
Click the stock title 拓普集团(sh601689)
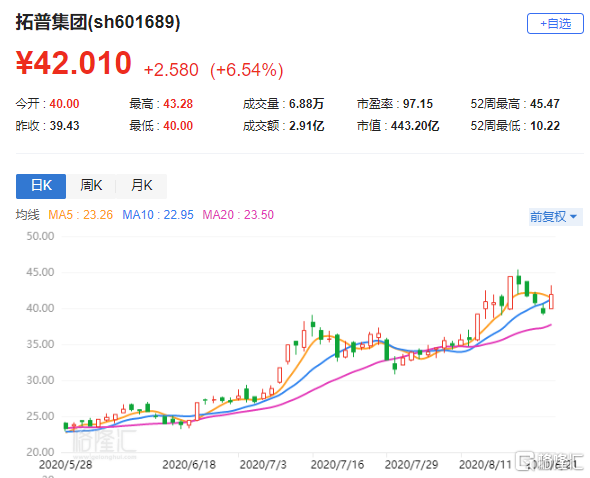pyautogui.click(x=98, y=22)
